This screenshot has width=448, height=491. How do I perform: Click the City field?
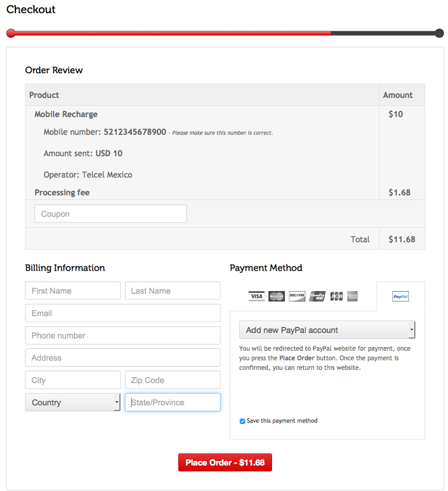(73, 380)
